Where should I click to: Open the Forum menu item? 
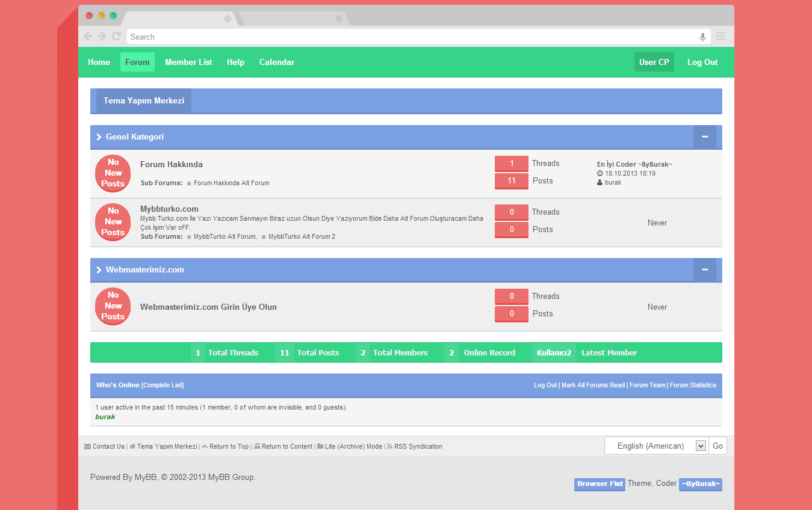click(x=137, y=62)
